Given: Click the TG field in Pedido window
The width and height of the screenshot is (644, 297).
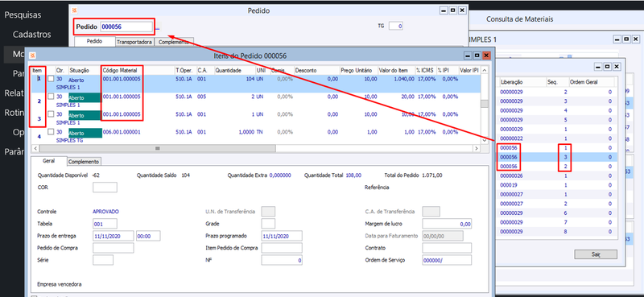Looking at the screenshot, I should point(396,26).
